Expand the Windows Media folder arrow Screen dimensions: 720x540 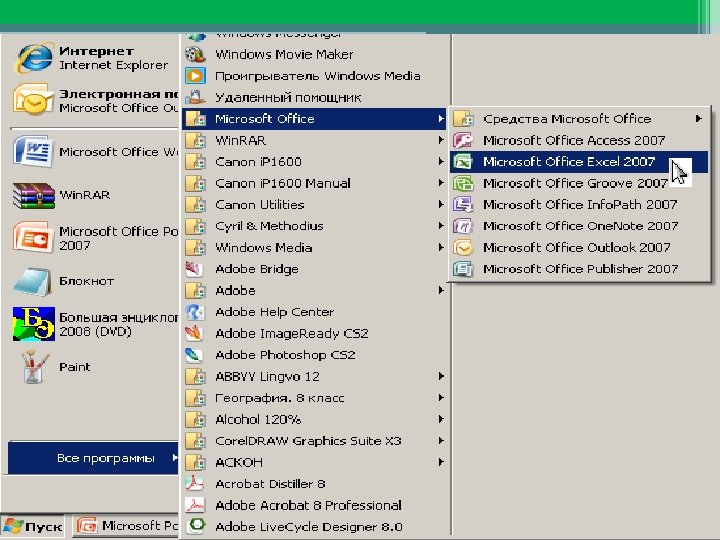coord(441,248)
